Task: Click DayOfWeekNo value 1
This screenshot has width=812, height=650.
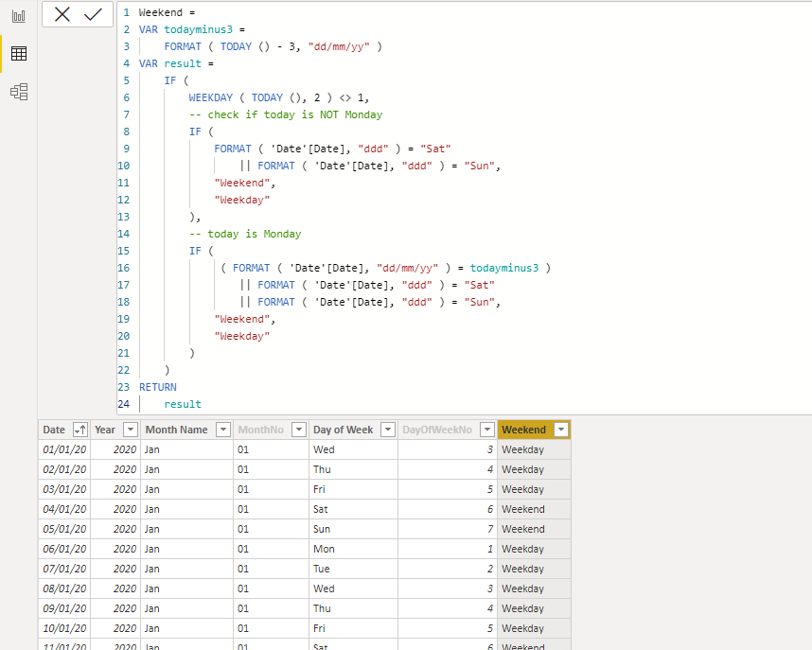Action: point(448,549)
